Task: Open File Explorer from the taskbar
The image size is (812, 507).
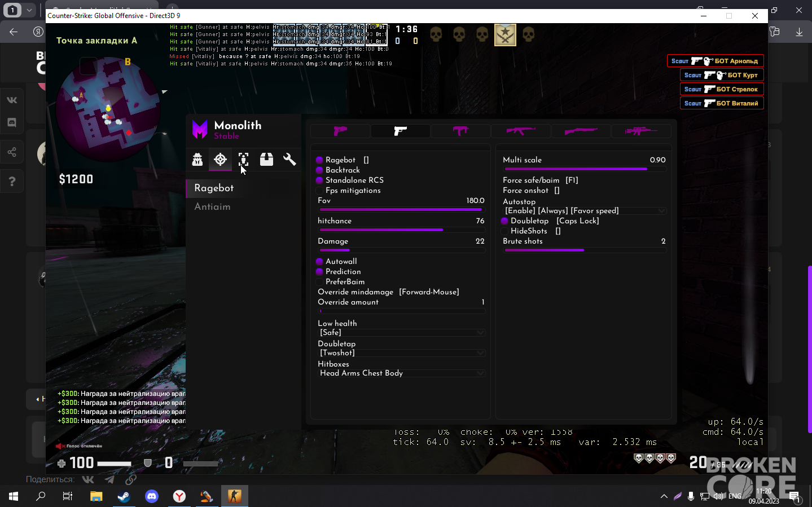Action: (x=96, y=496)
